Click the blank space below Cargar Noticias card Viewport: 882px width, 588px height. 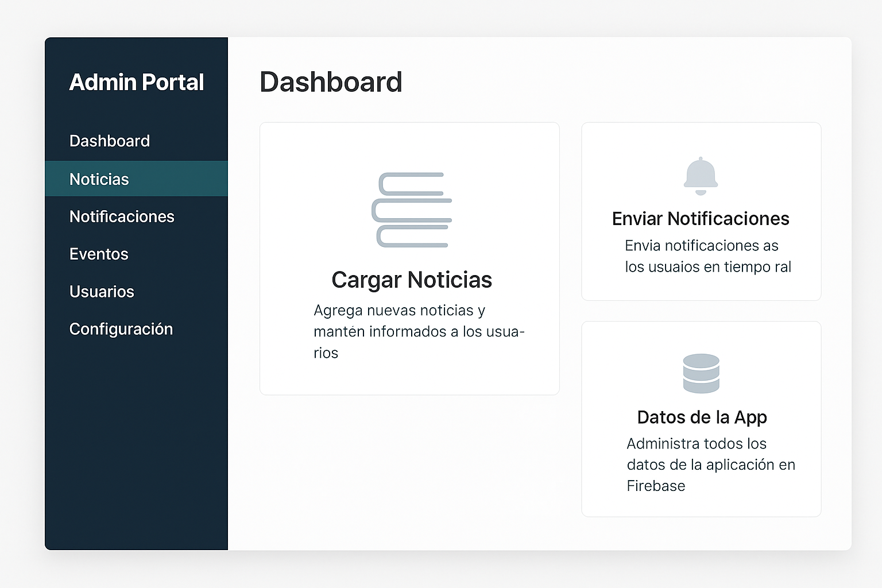(409, 471)
